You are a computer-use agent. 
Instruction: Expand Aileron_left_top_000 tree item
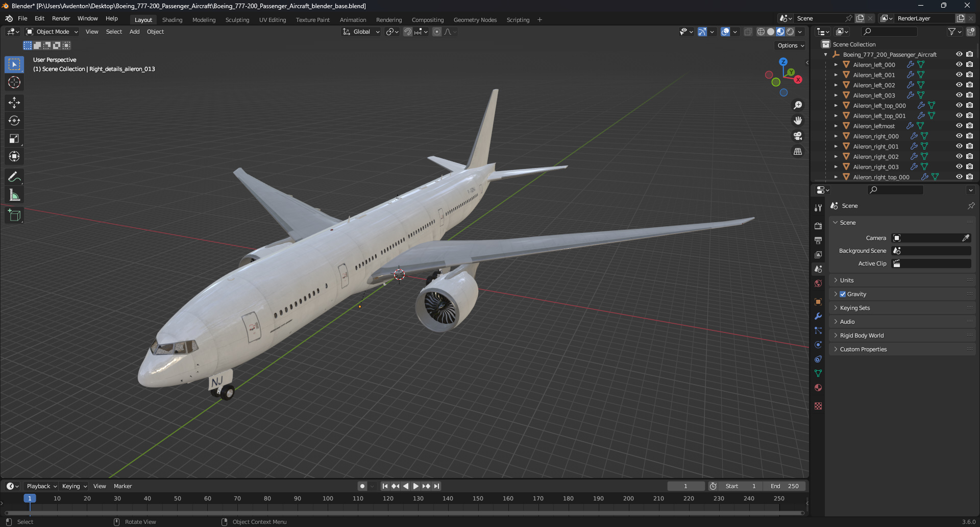[x=836, y=106]
